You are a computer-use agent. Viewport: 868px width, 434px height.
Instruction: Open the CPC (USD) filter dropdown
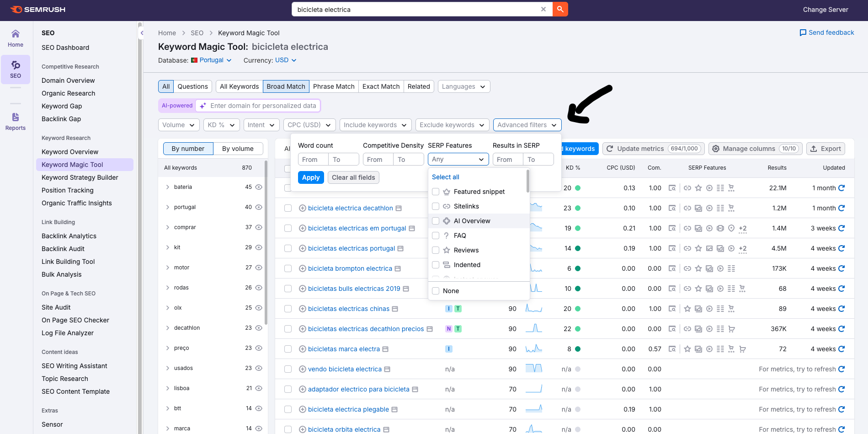point(309,125)
